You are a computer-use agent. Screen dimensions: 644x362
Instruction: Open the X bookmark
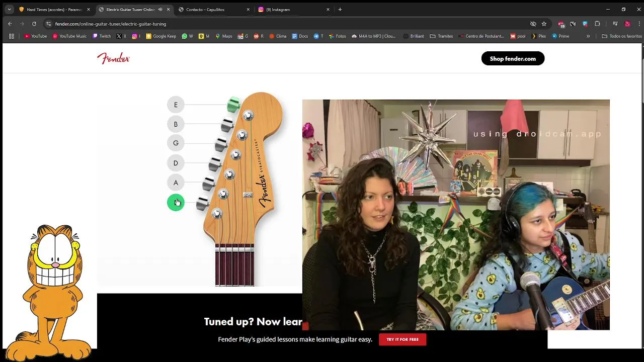pos(121,36)
